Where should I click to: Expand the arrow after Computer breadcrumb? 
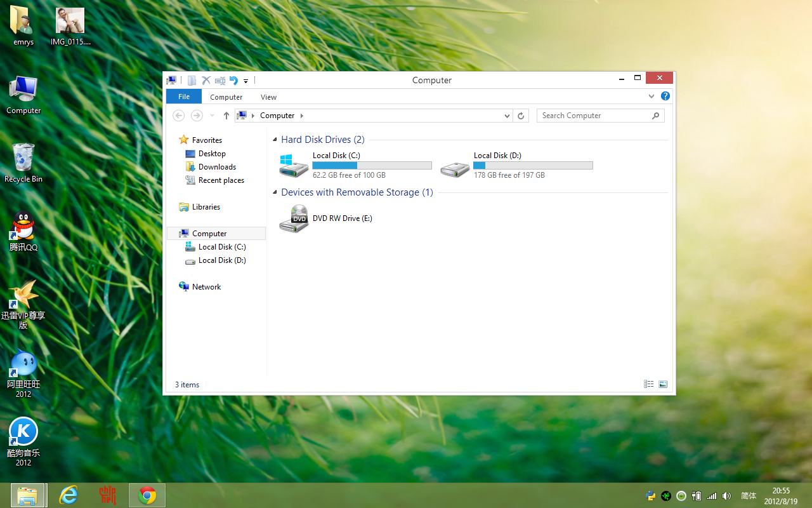(x=302, y=116)
